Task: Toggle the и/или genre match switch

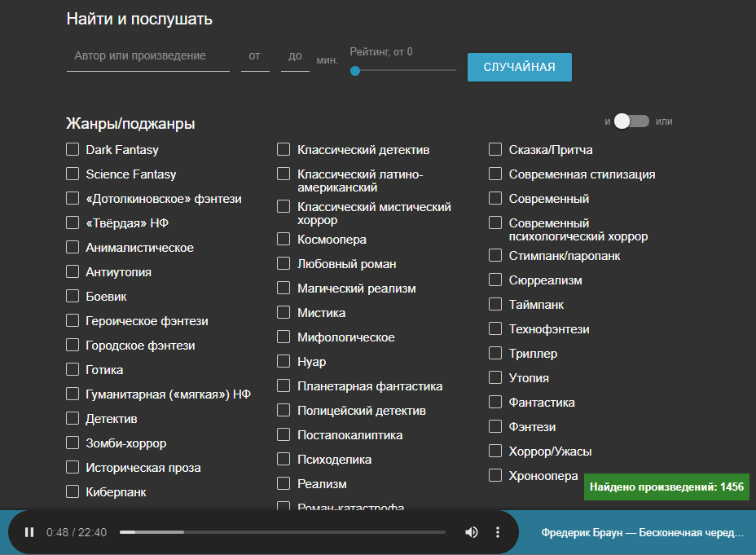Action: click(x=631, y=121)
